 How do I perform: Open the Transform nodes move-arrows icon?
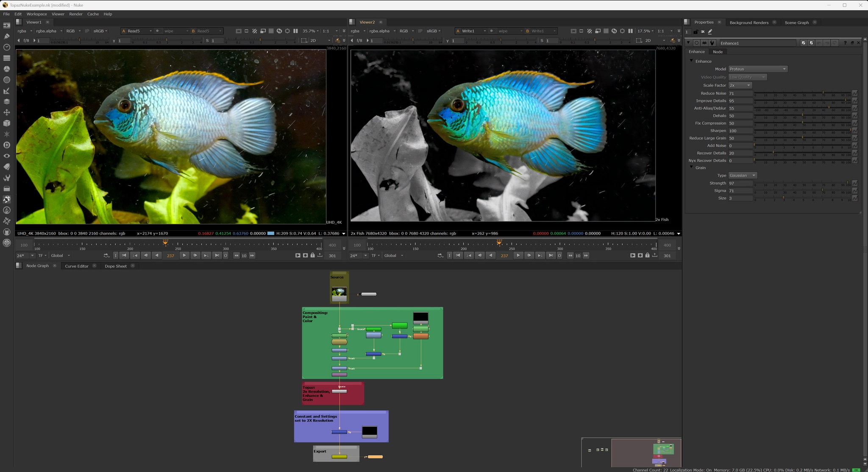[7, 112]
